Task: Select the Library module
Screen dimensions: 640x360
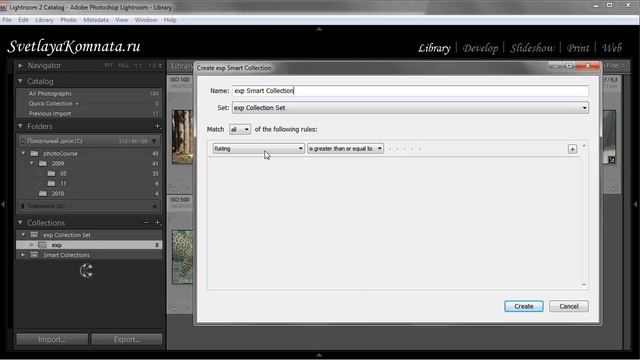Action: [x=434, y=48]
